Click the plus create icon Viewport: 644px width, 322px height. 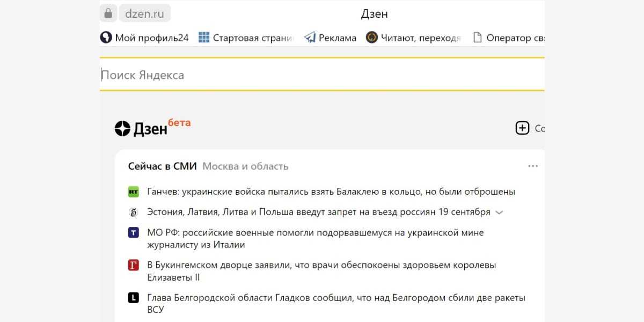(522, 128)
